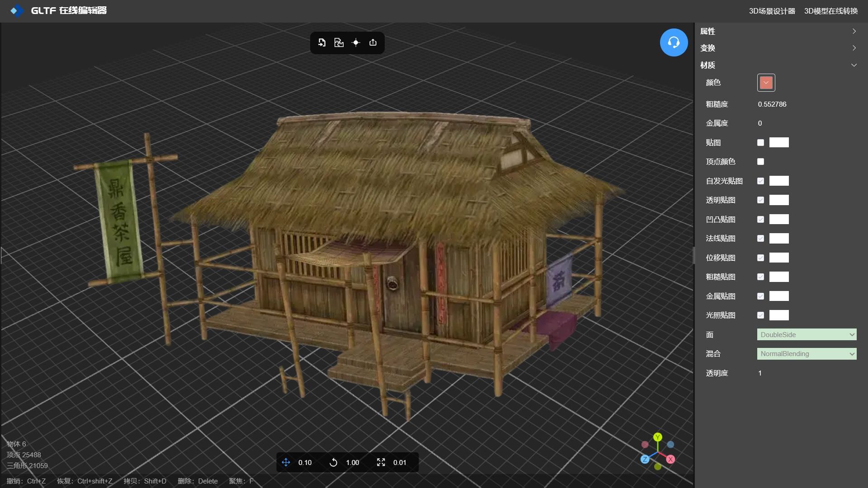
Task: Open the headset customer support button
Action: [674, 42]
